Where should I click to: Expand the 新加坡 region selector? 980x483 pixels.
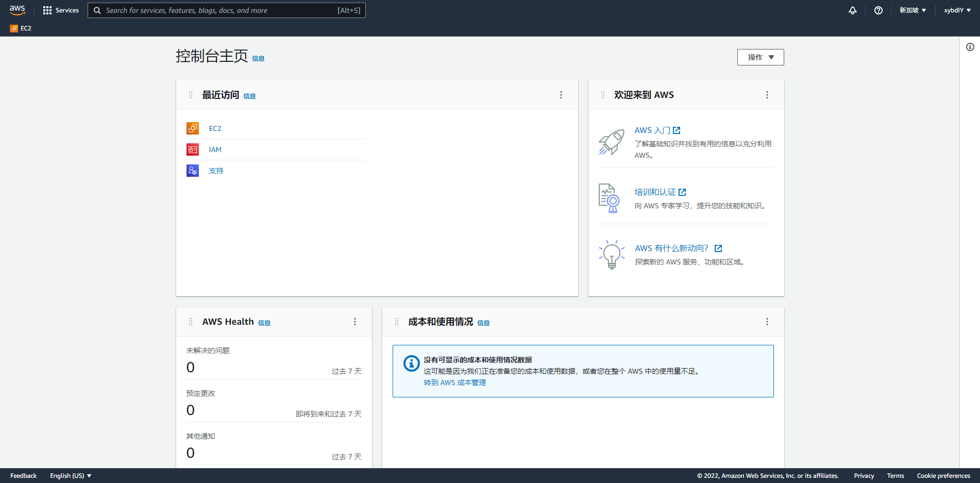click(913, 10)
